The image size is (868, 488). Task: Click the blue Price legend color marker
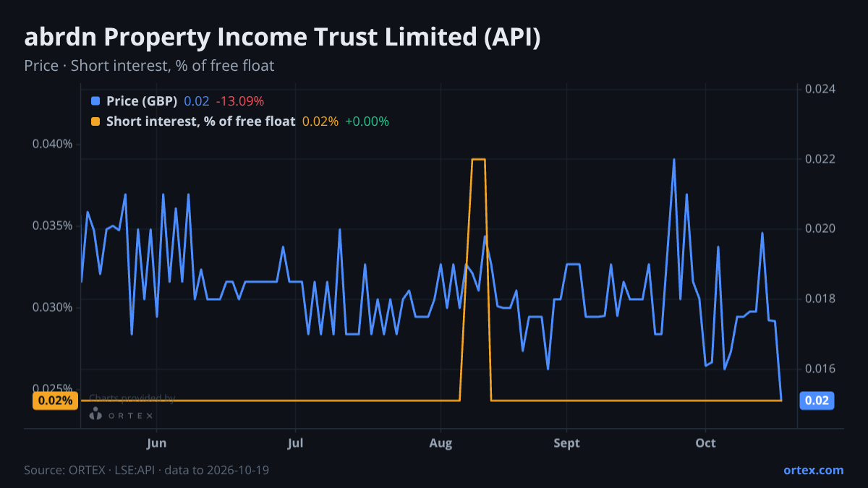click(x=95, y=101)
